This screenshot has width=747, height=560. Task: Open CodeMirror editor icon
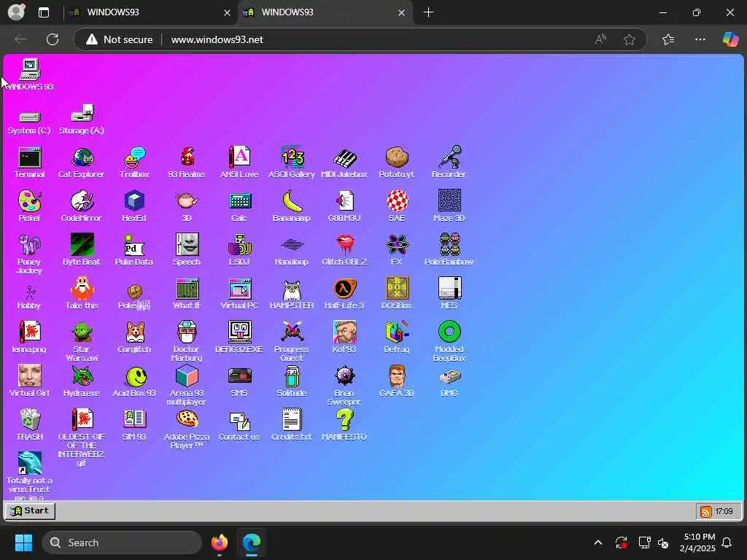(x=82, y=206)
